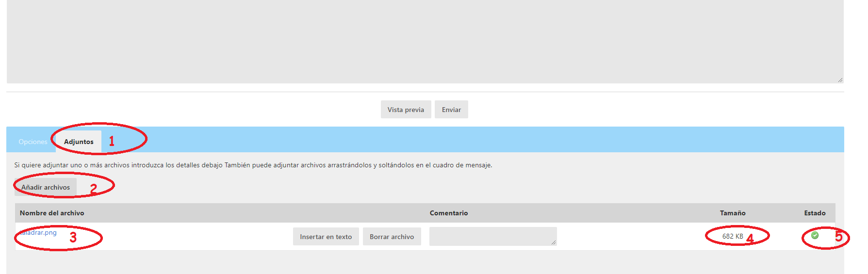Click the Tamaño column header
This screenshot has width=868, height=274.
point(732,213)
